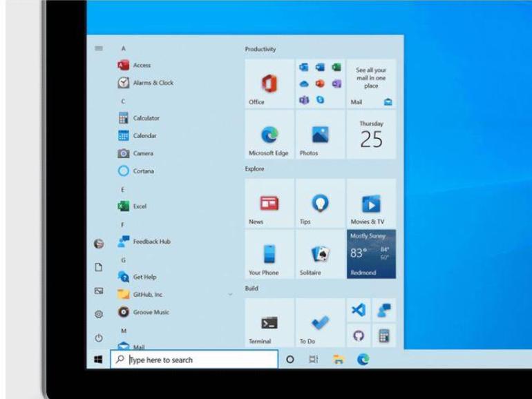Select the letter E header in the app list

tap(123, 190)
